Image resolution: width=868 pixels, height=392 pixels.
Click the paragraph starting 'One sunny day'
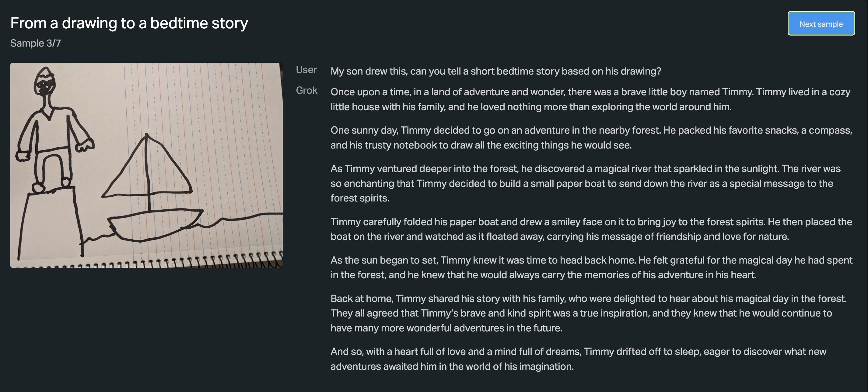[590, 138]
